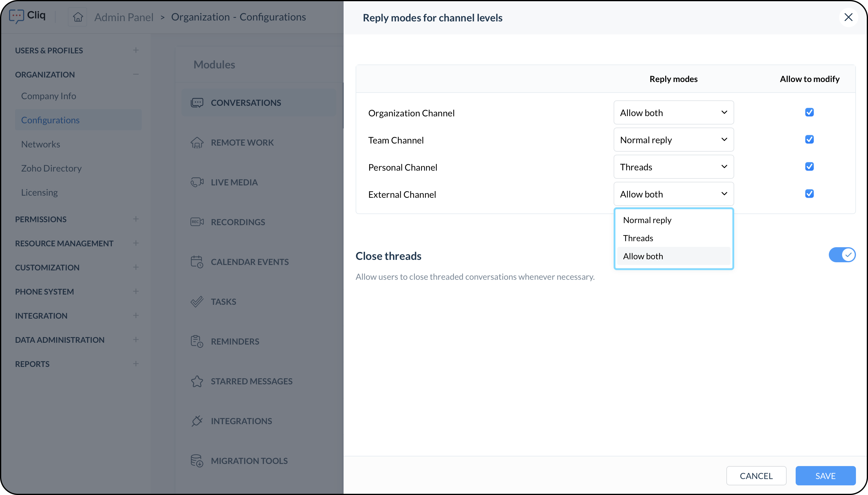868x495 pixels.
Task: Select the Calendar Events module
Action: click(259, 262)
